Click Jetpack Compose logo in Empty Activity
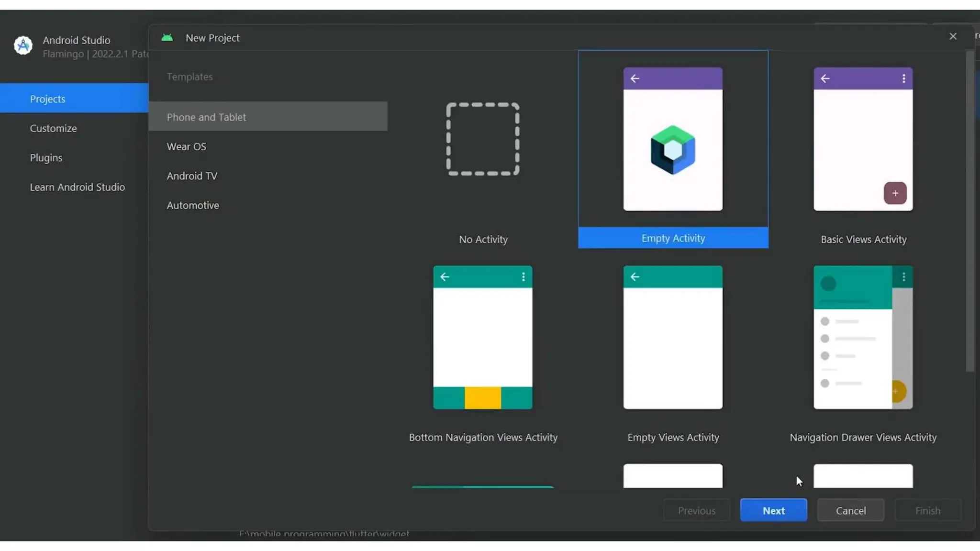This screenshot has width=980, height=551. point(673,150)
